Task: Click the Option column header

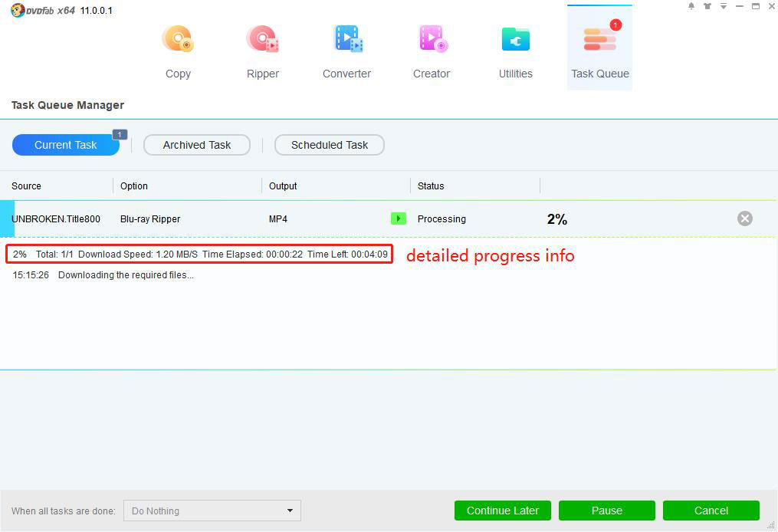Action: (x=134, y=186)
